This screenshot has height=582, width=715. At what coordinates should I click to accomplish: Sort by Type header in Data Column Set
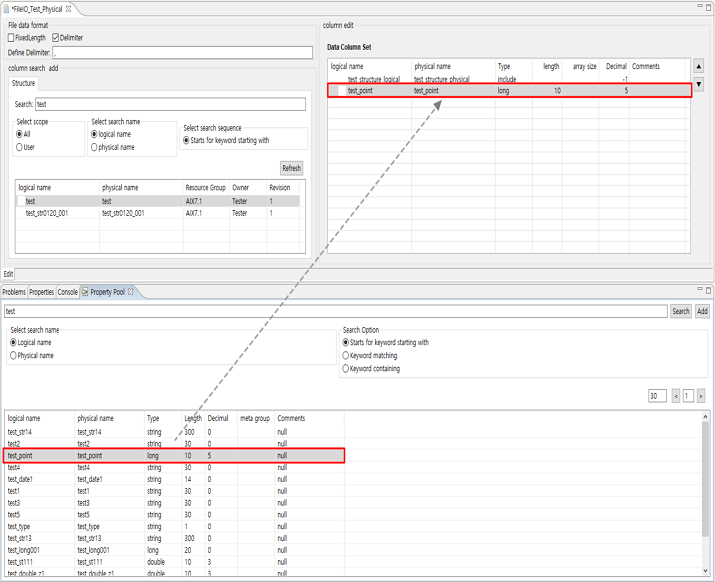(514, 67)
